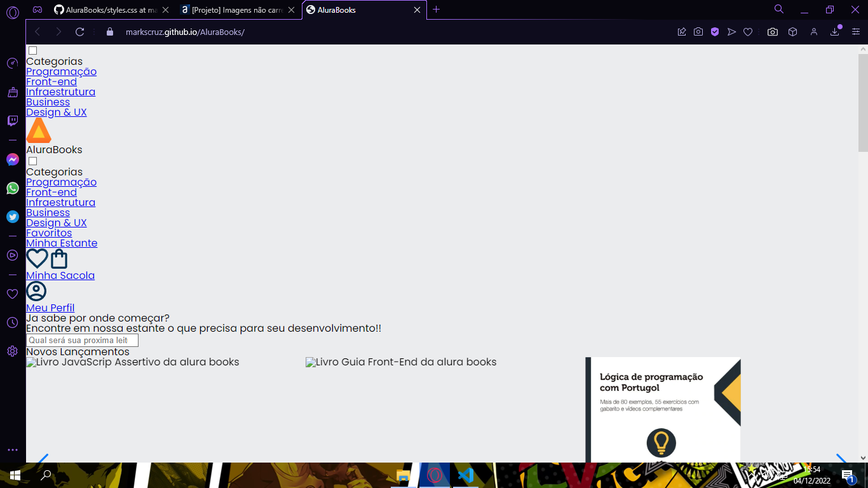Open the GX Cleaner sidebar icon
The image size is (868, 488).
click(13, 92)
